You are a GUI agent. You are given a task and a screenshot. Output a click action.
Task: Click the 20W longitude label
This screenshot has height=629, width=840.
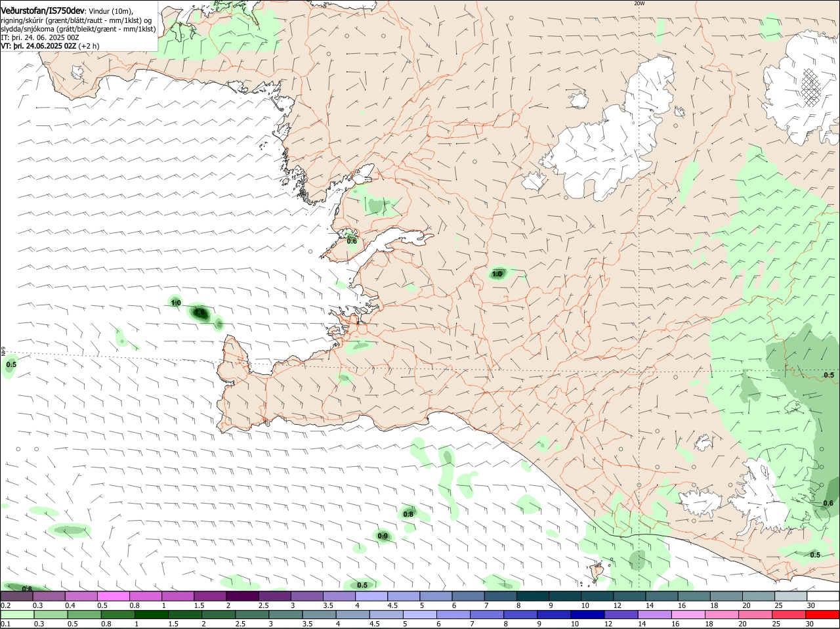[x=639, y=3]
